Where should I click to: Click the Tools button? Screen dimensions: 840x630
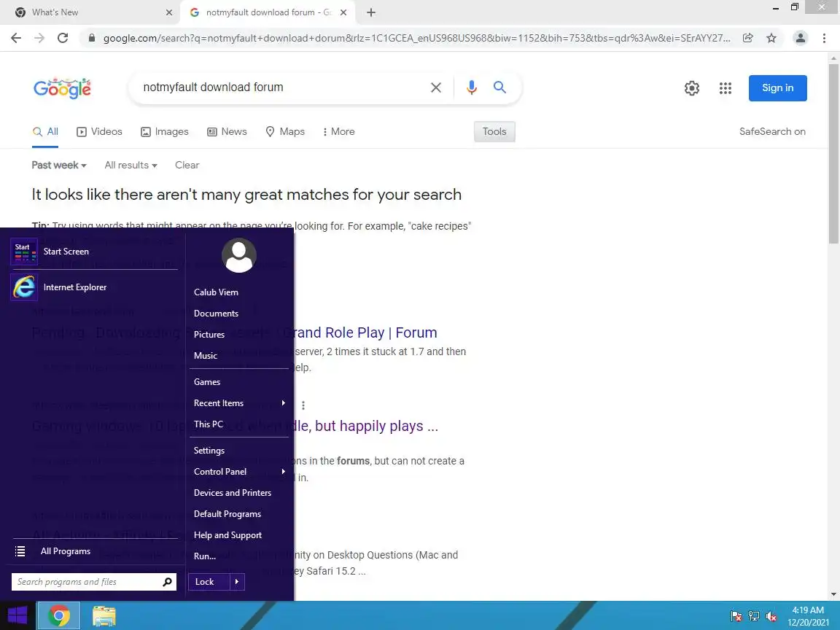pos(494,132)
